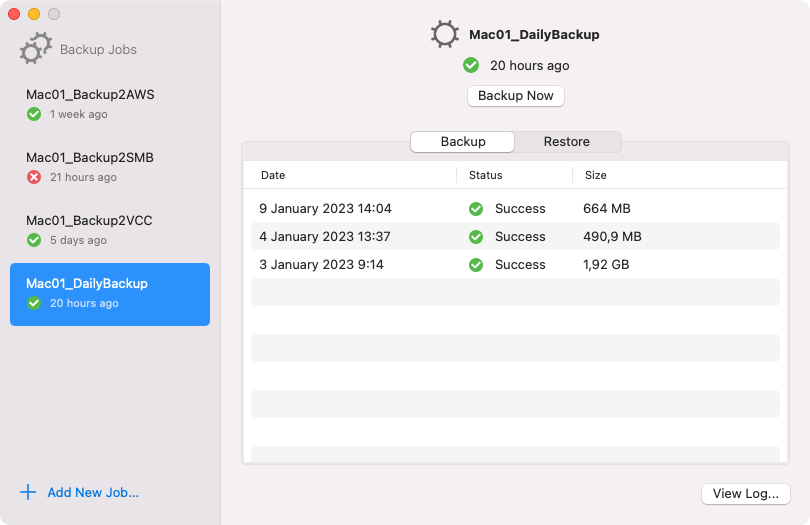810x525 pixels.
Task: Click success icon of 3 January 2023 backup
Action: pyautogui.click(x=476, y=265)
